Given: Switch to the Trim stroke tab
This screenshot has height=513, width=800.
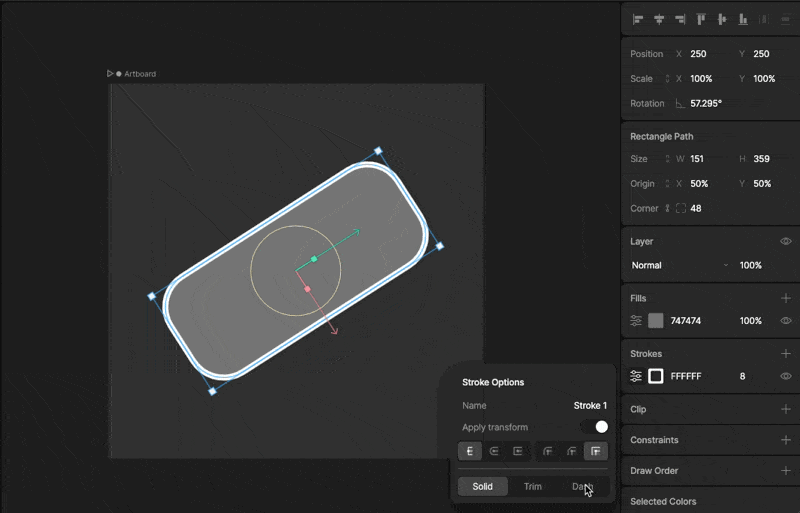Looking at the screenshot, I should (x=533, y=487).
